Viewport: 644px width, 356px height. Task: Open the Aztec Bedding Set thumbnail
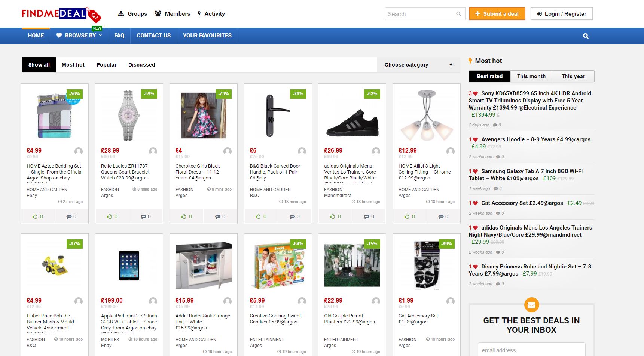pos(55,115)
